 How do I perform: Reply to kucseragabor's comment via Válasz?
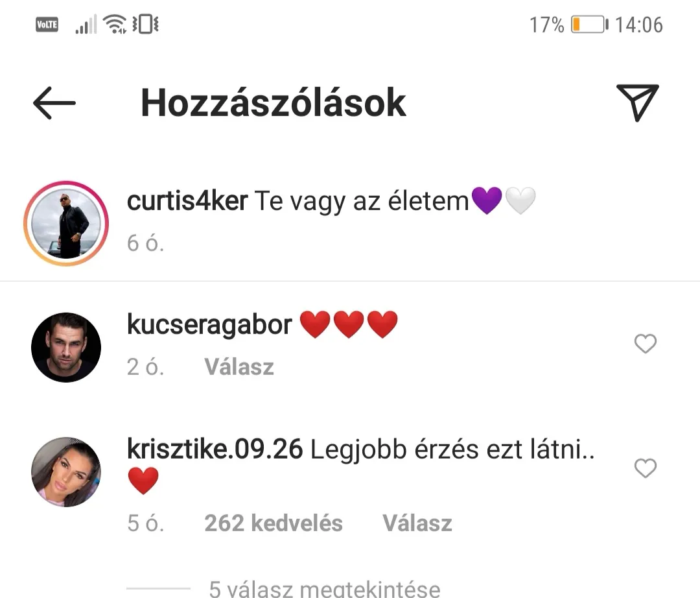[x=239, y=367]
